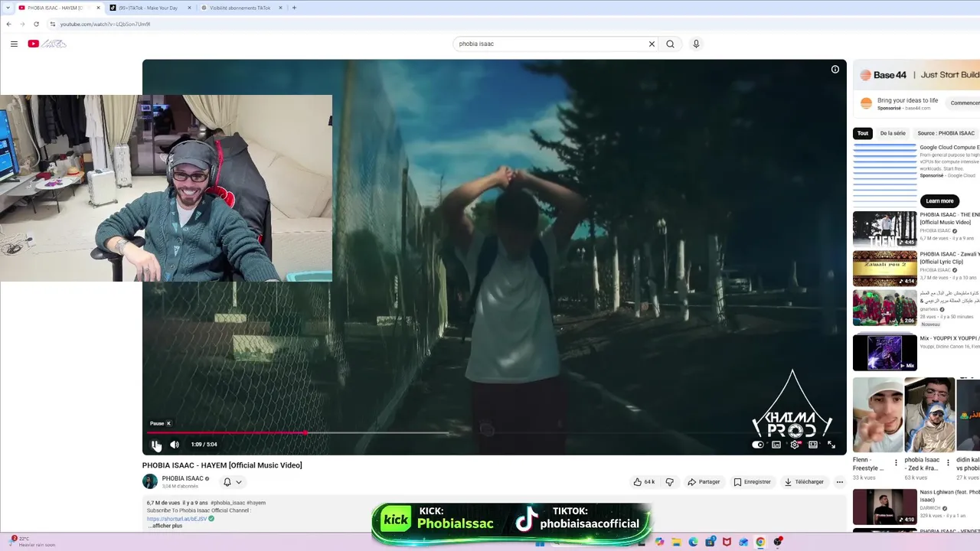Image resolution: width=980 pixels, height=551 pixels.
Task: Run search with the magnifier button
Action: pos(670,44)
